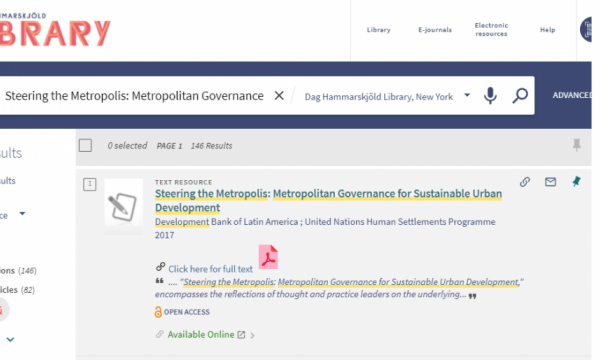Clear the search query with X icon
Screen dimensions: 600x360
(x=279, y=95)
